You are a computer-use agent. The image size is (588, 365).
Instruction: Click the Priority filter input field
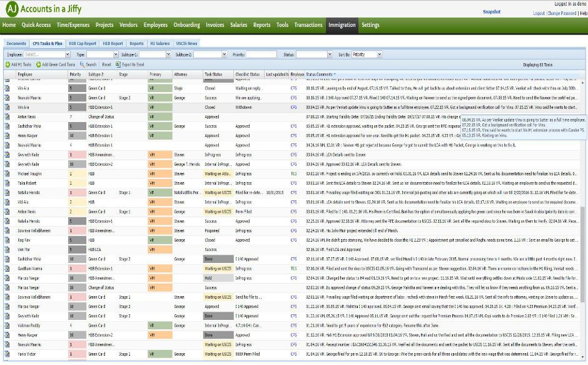261,54
